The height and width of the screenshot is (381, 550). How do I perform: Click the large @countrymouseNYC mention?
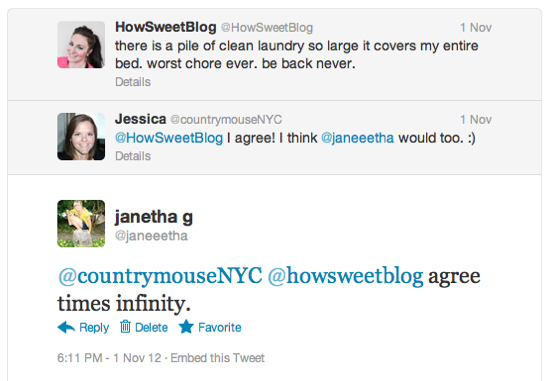coord(160,276)
